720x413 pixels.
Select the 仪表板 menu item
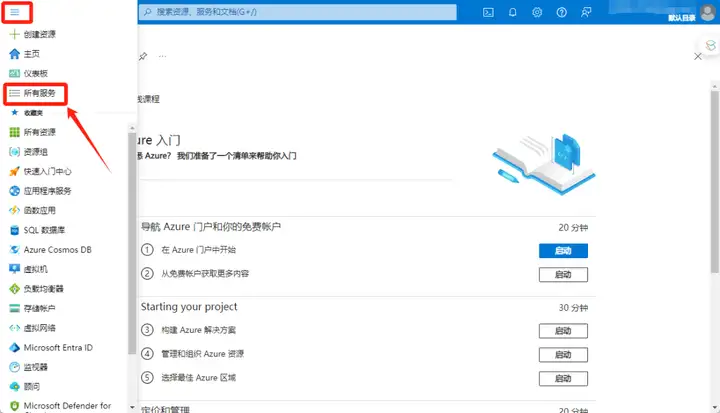pyautogui.click(x=36, y=74)
